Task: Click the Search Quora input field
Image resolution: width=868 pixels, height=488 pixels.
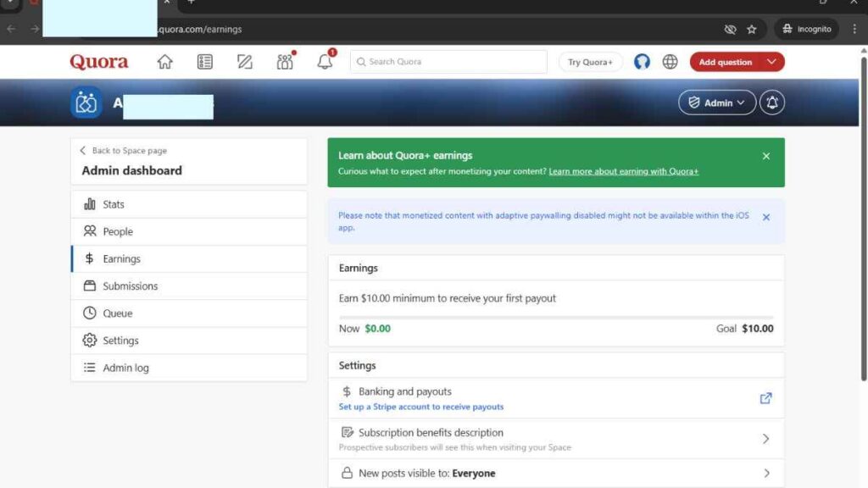Action: (448, 61)
